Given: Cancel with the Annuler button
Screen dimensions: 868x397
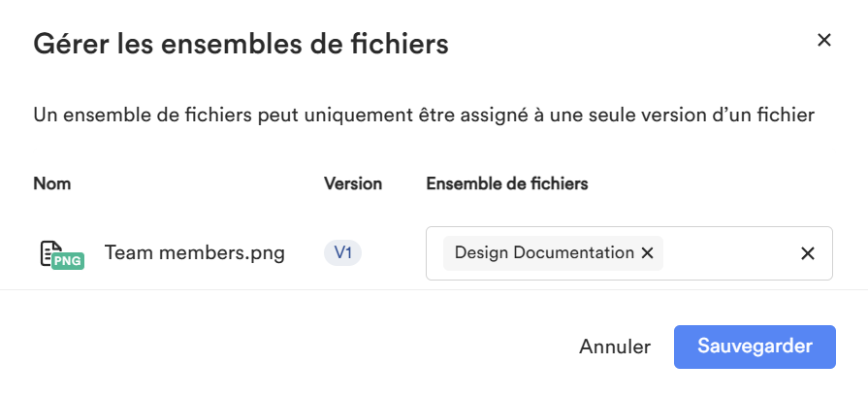Looking at the screenshot, I should (615, 347).
